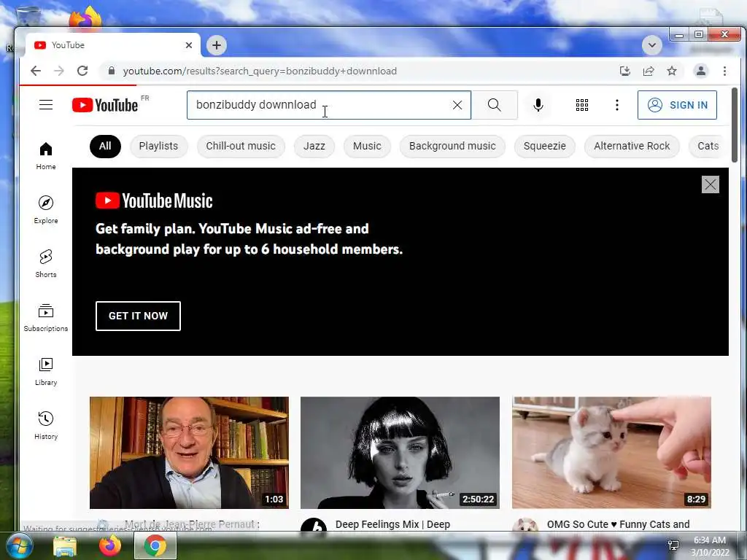Open Shorts in the sidebar
Screen dimensions: 747x560
[x=46, y=264]
